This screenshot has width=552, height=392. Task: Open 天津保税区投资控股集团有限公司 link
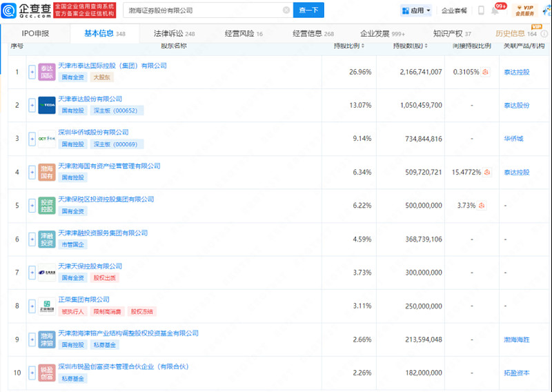tap(106, 199)
